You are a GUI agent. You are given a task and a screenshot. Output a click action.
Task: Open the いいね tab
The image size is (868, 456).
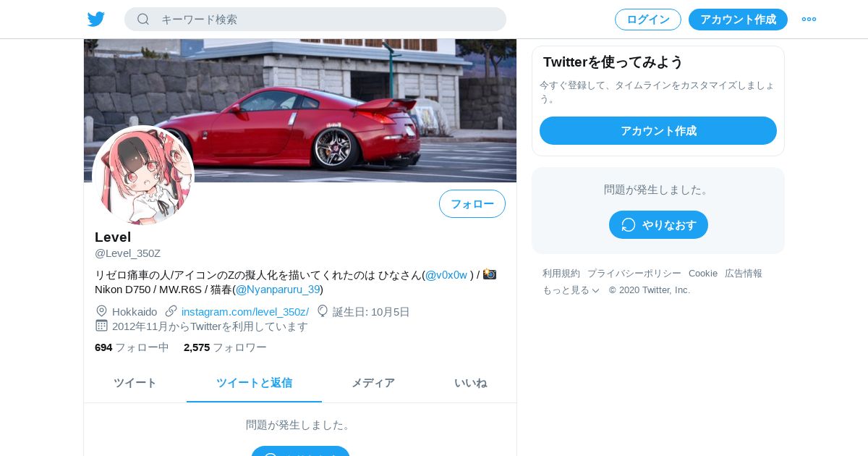pos(470,383)
